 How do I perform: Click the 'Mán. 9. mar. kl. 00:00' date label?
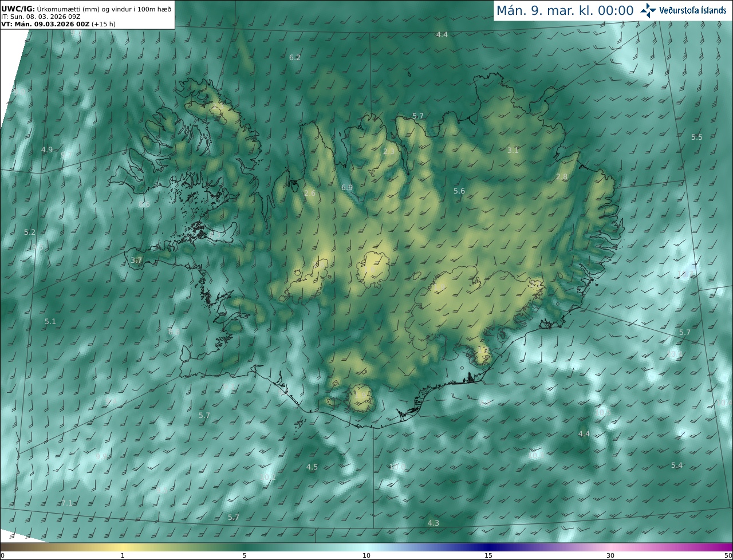(565, 10)
